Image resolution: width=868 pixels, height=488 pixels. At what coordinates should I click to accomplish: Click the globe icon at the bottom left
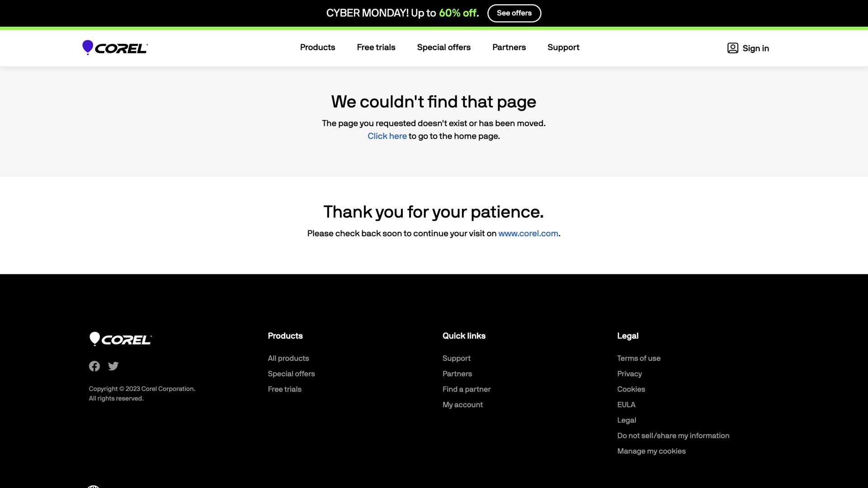click(x=93, y=486)
